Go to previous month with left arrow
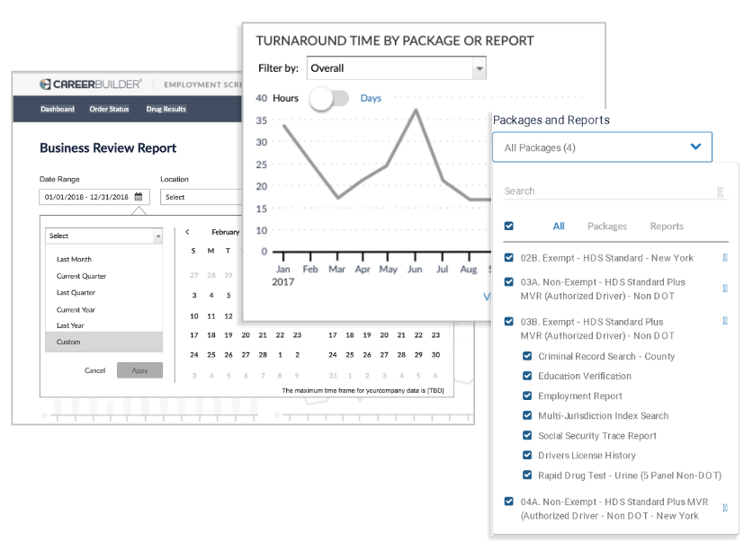 click(x=187, y=232)
